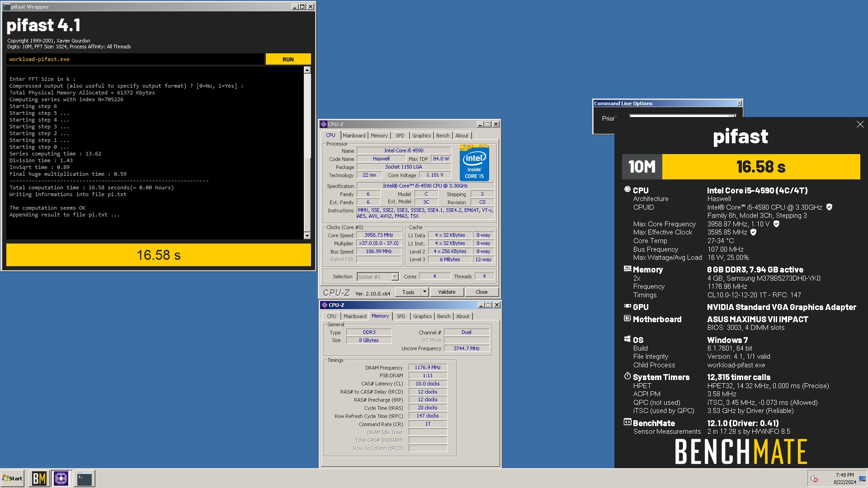Click the Multiplier x37.0 value field
Screen dimensions: 868x488
pyautogui.click(x=379, y=243)
